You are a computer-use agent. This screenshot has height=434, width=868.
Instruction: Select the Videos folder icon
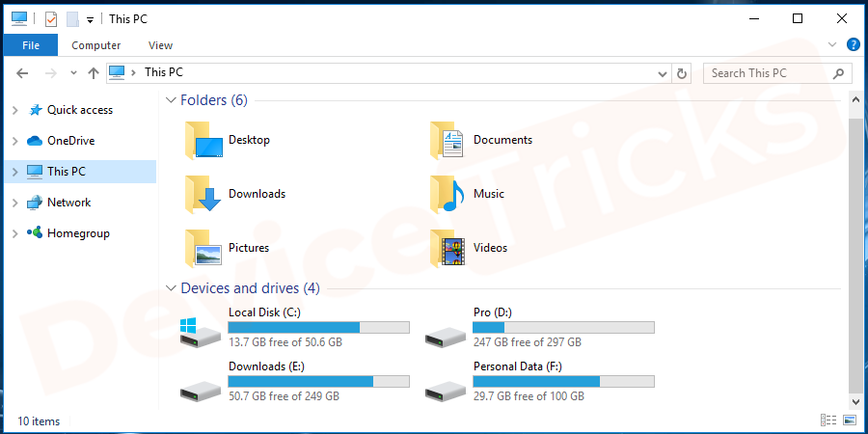448,249
